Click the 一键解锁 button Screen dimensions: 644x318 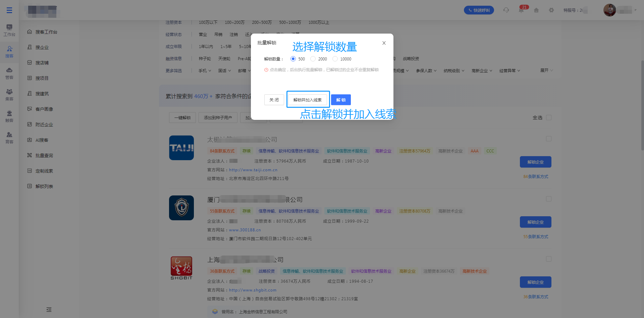pyautogui.click(x=182, y=118)
